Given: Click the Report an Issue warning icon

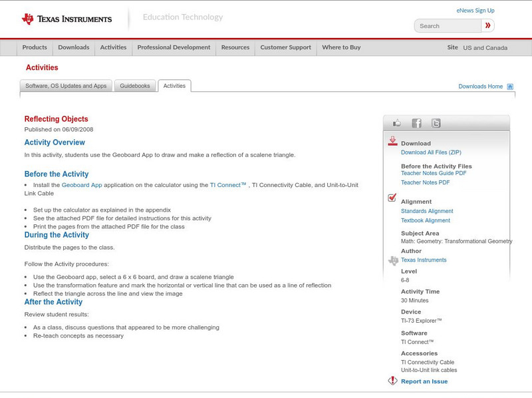Looking at the screenshot, I should point(392,381).
